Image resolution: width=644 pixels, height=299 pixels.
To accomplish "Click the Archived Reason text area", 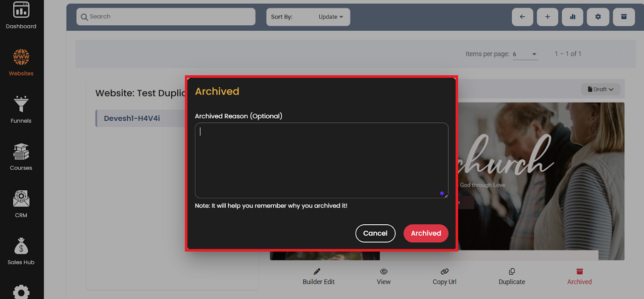I will (x=321, y=160).
